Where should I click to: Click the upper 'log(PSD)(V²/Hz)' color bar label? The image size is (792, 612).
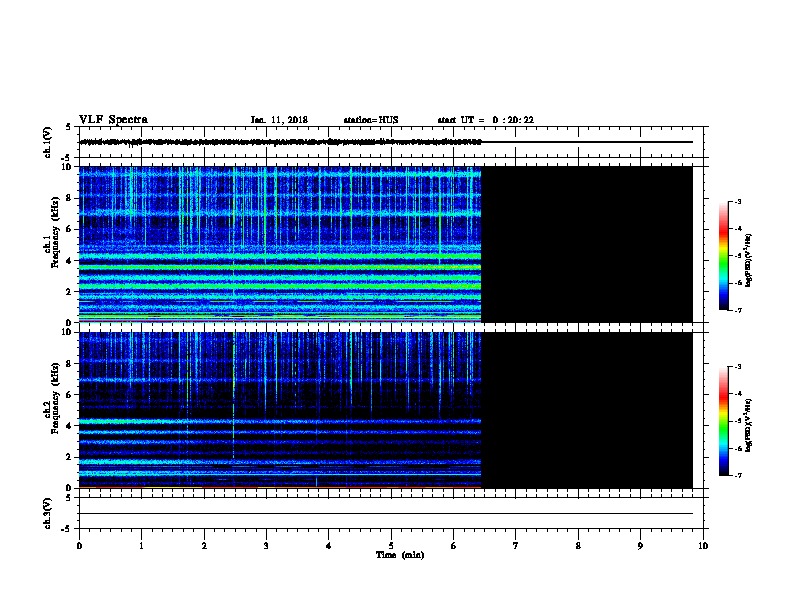point(748,261)
